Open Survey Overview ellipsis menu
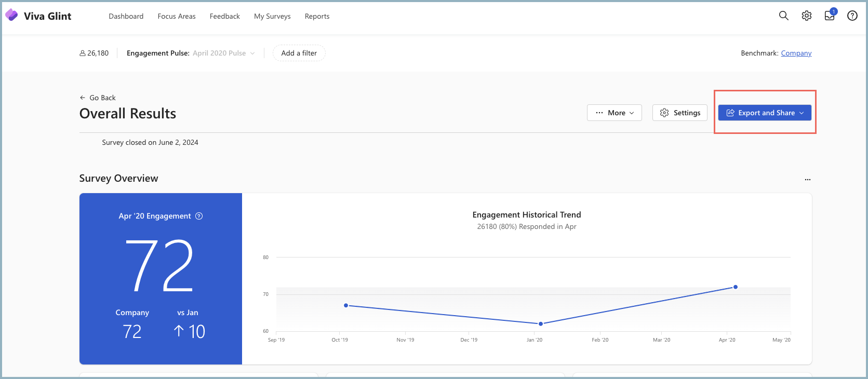This screenshot has width=868, height=379. (x=808, y=179)
